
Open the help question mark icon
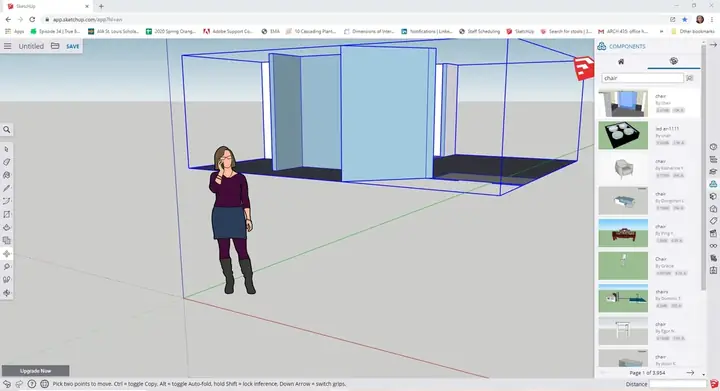pos(32,384)
